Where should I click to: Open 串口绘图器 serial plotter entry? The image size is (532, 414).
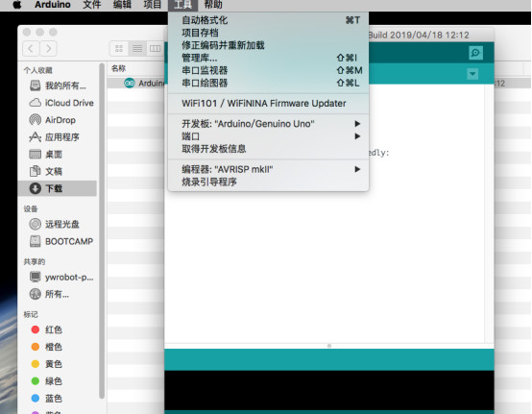(268, 83)
